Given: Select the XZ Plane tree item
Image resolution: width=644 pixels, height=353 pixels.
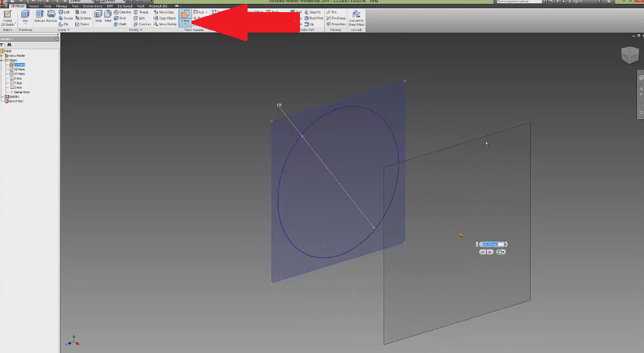Looking at the screenshot, I should pyautogui.click(x=19, y=69).
